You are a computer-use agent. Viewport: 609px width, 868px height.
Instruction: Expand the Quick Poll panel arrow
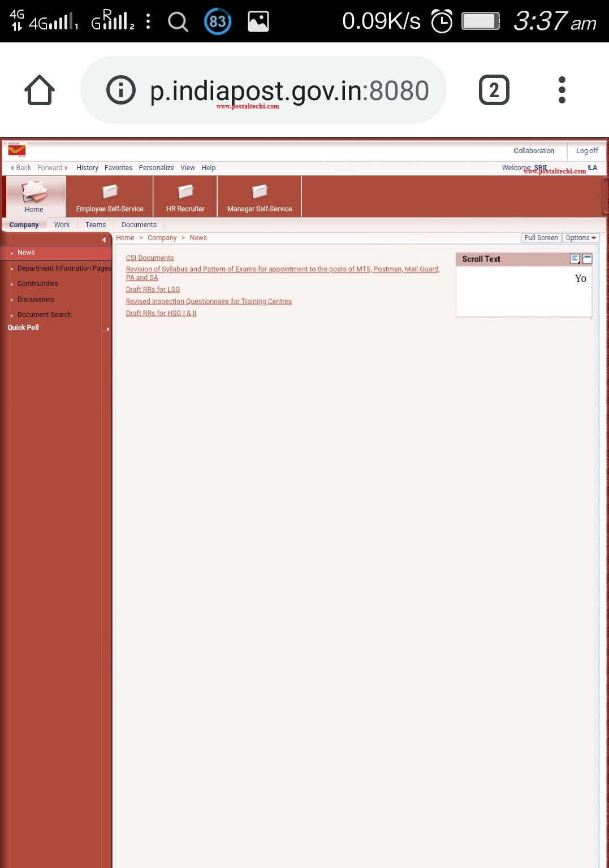(x=106, y=329)
